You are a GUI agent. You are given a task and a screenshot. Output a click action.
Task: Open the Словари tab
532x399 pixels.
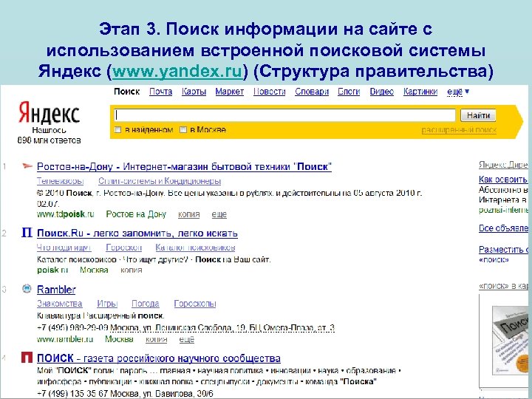(312, 92)
